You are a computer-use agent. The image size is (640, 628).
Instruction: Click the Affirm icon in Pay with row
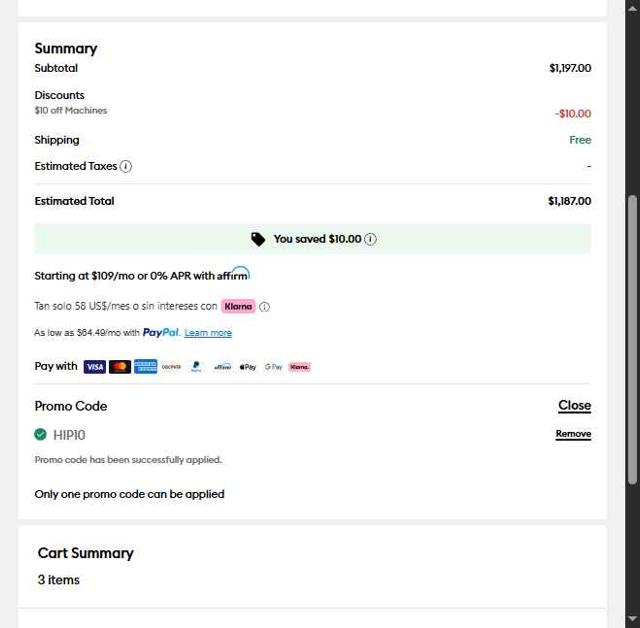coord(223,367)
